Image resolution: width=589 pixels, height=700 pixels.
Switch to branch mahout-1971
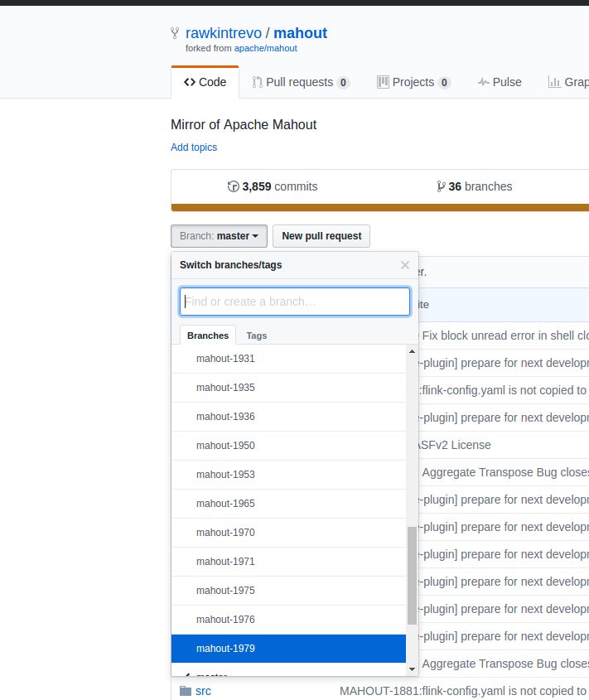[289, 562]
